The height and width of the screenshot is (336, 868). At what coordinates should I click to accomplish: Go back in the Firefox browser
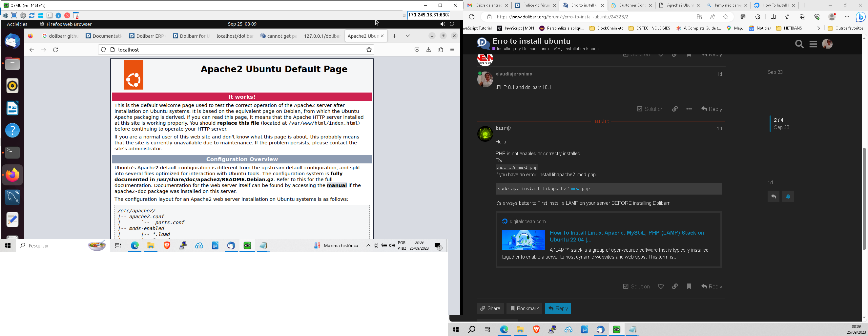click(32, 50)
